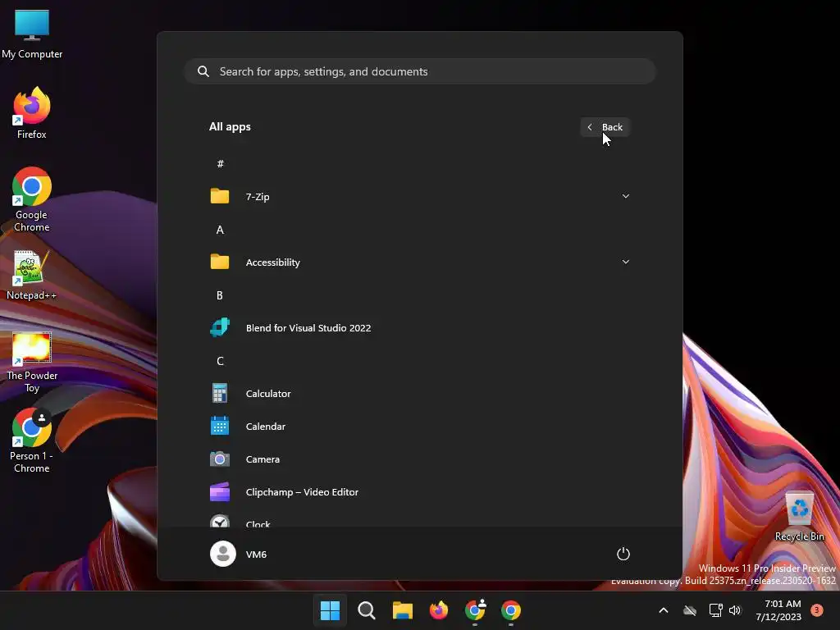The image size is (840, 630).
Task: Open Google Chrome on the taskbar
Action: 511,610
